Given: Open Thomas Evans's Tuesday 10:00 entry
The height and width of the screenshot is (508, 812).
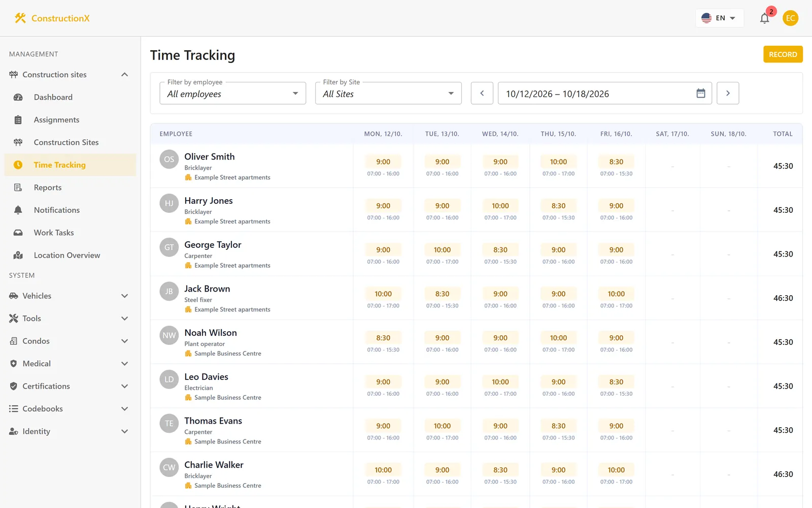Looking at the screenshot, I should 442,426.
